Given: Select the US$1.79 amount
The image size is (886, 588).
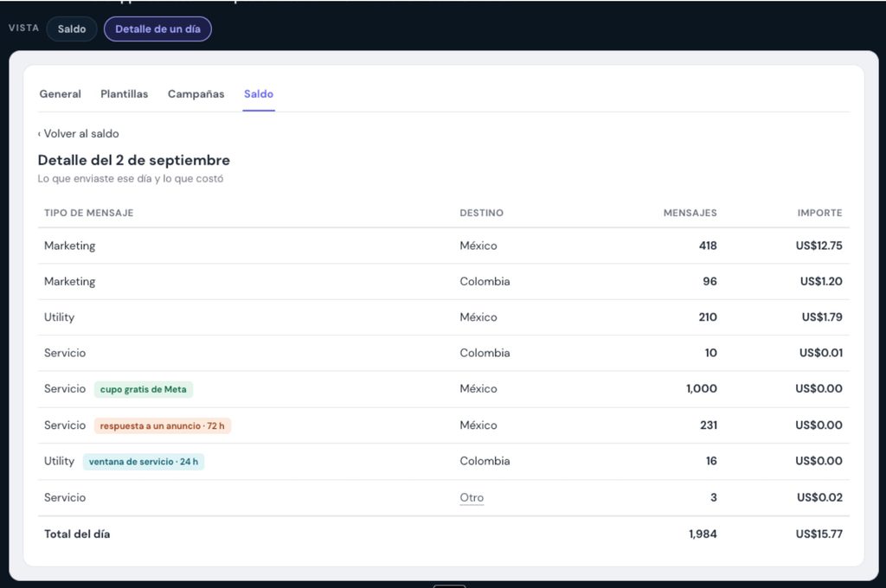Looking at the screenshot, I should coord(822,316).
